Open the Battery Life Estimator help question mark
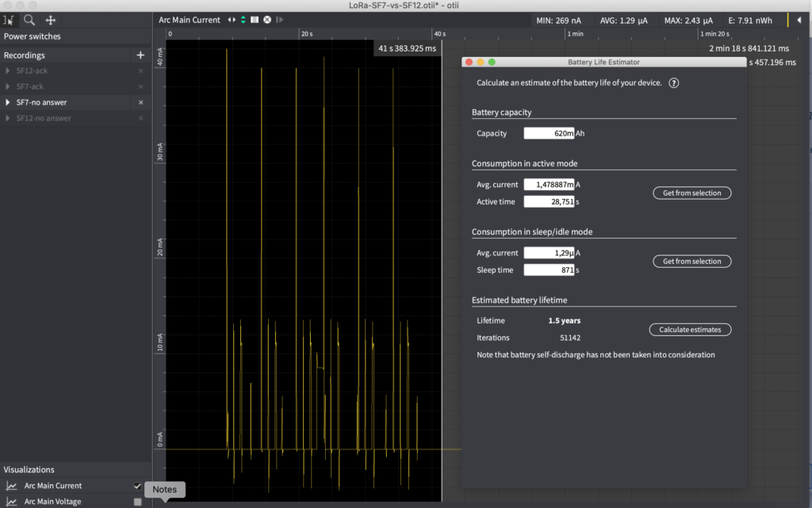This screenshot has width=812, height=508. (x=673, y=82)
